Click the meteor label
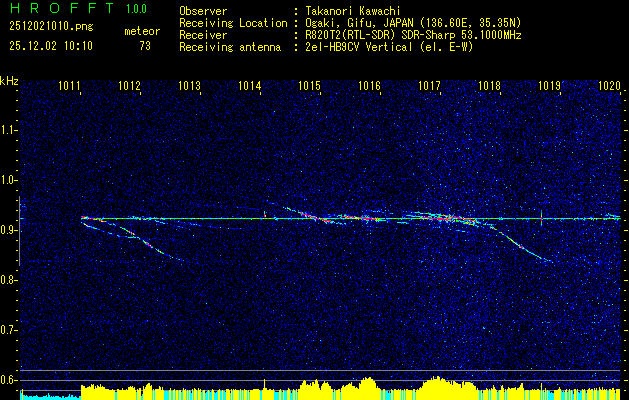629x400 pixels. (x=142, y=31)
